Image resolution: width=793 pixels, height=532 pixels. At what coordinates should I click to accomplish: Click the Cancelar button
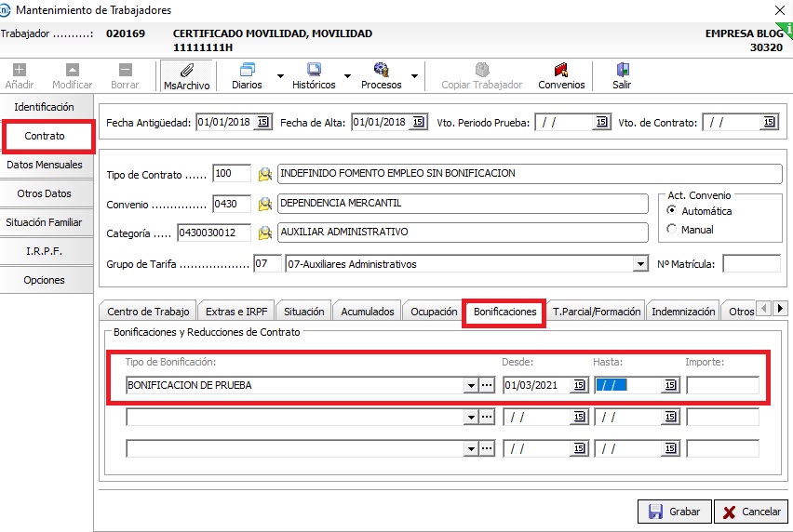pos(751,512)
